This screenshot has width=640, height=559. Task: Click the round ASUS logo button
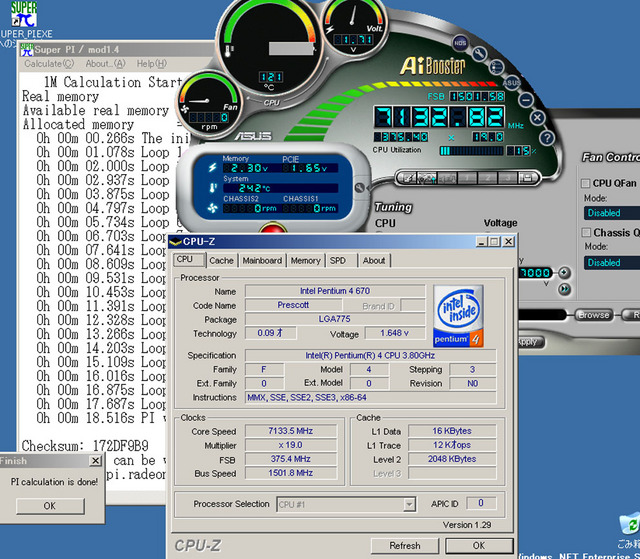click(511, 83)
